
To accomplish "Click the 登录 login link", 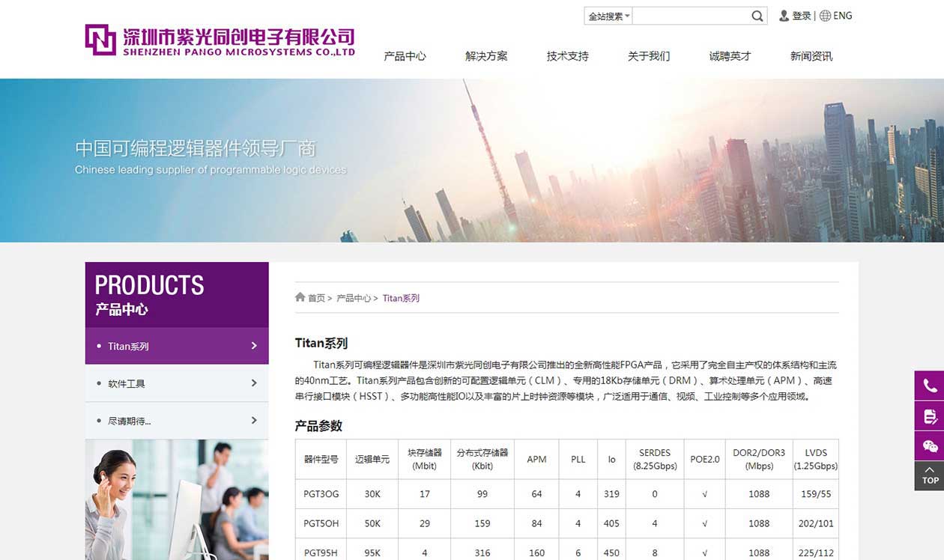I will [x=802, y=16].
